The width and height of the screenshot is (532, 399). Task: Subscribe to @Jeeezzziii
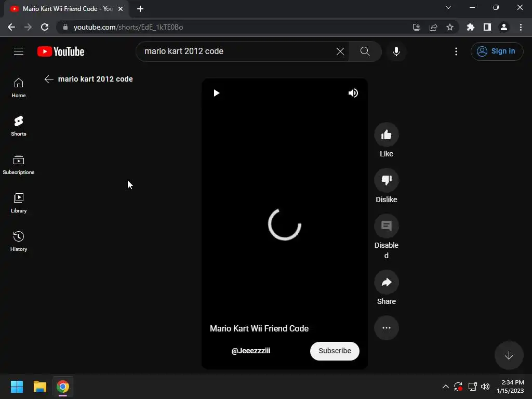[335, 351]
